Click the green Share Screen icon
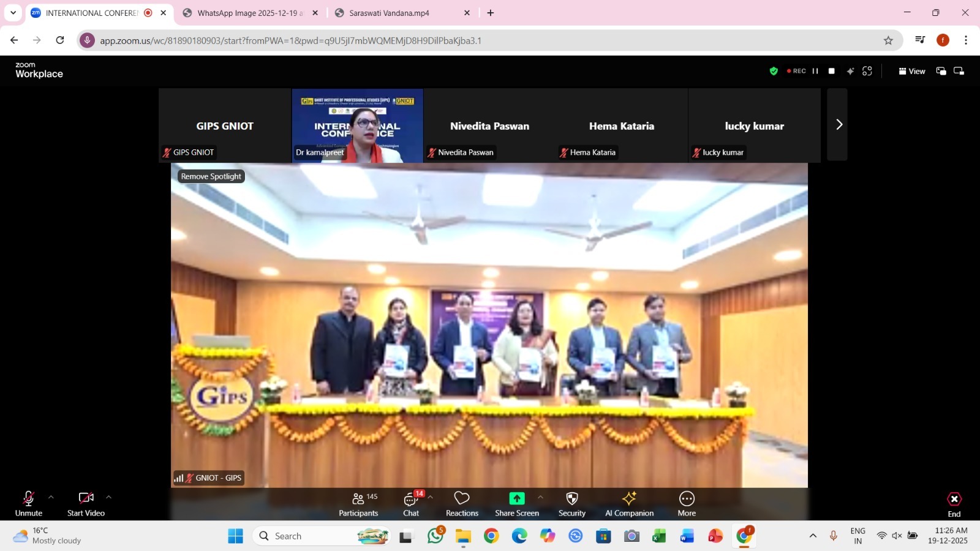Screen dimensions: 980x551 click(517, 498)
